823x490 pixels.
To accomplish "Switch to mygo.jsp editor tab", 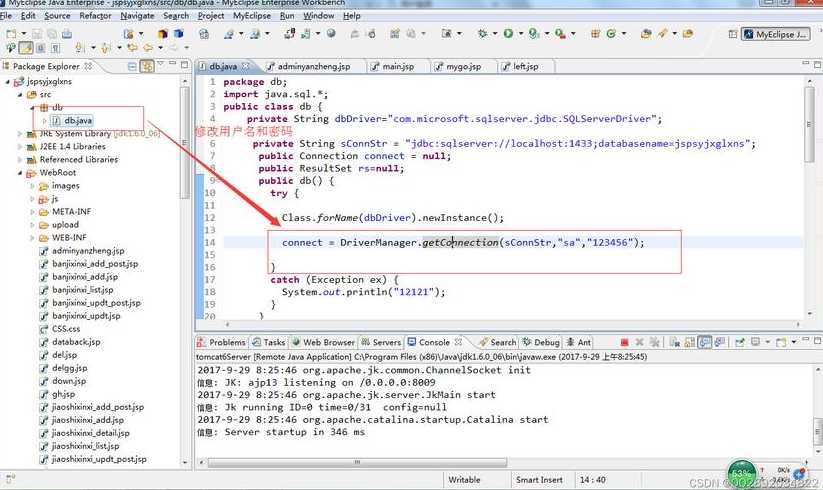I will click(463, 67).
